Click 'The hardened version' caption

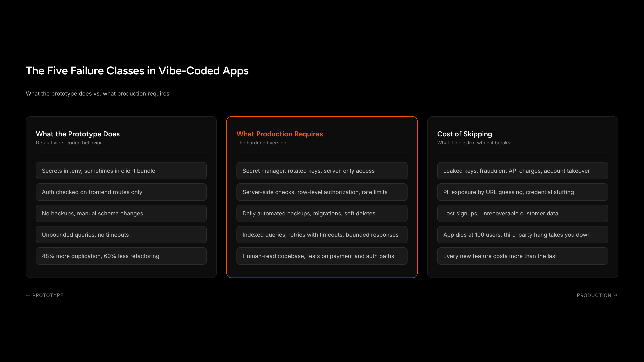(261, 143)
